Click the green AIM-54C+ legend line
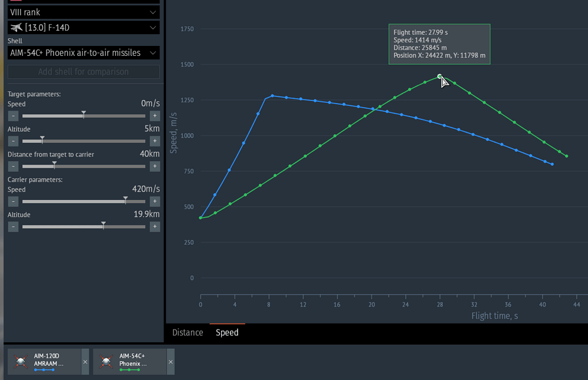Viewport: 588px width, 380px height. 130,370
